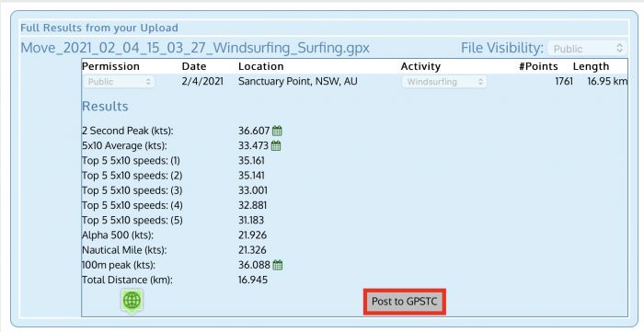Click the Permission column header
Screen dimensions: 644x332
click(x=111, y=66)
